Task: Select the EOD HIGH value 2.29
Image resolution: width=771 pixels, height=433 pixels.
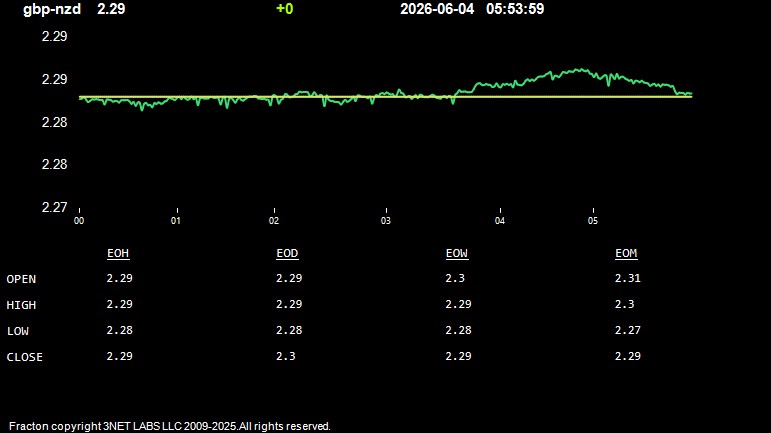Action: tap(289, 304)
